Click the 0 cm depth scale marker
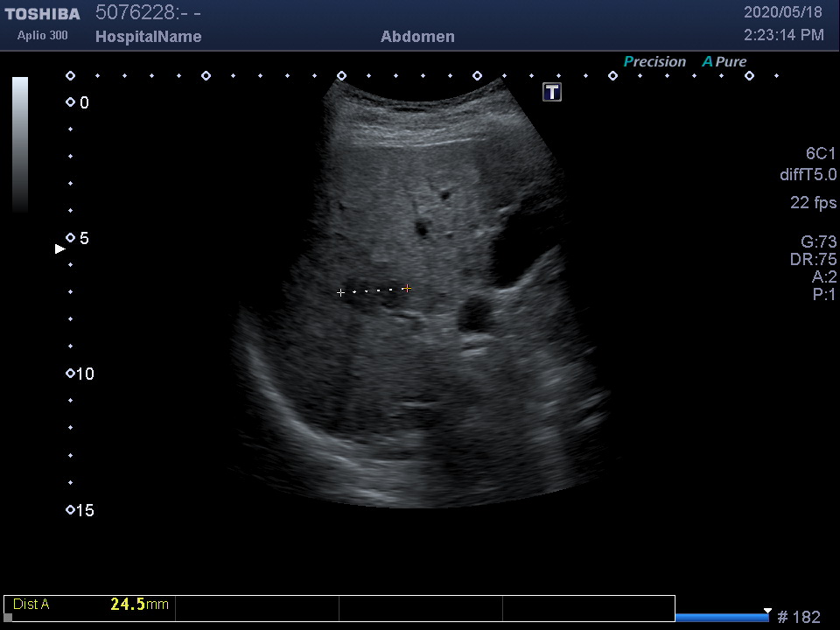840x630 pixels. pyautogui.click(x=70, y=102)
